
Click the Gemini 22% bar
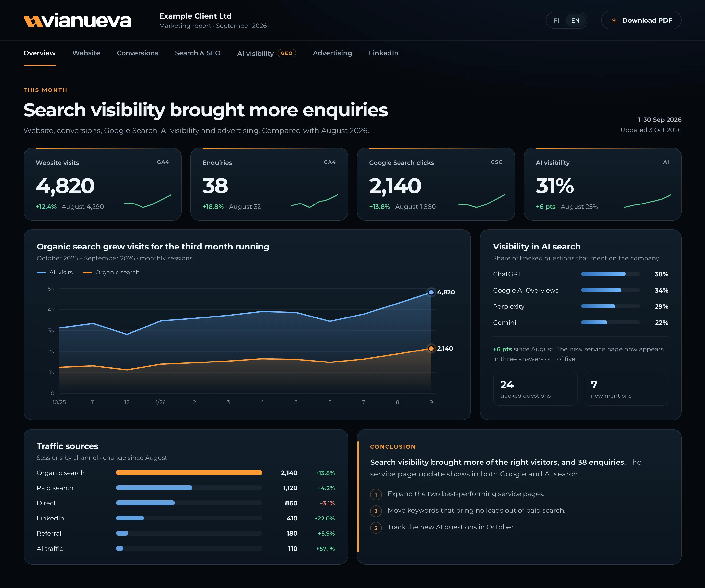pyautogui.click(x=610, y=322)
